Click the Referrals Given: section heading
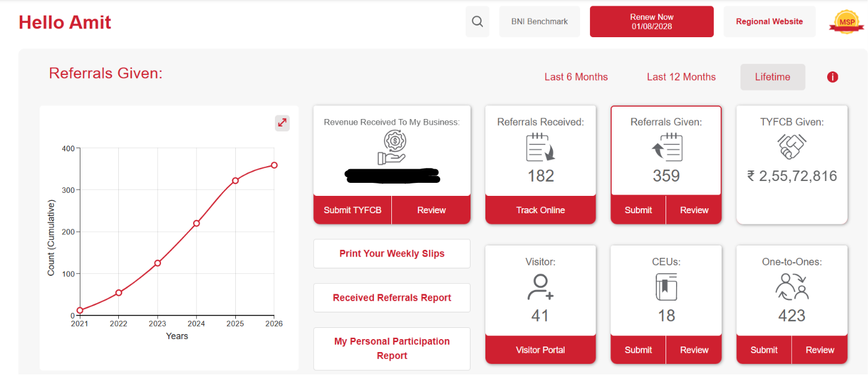 click(106, 73)
